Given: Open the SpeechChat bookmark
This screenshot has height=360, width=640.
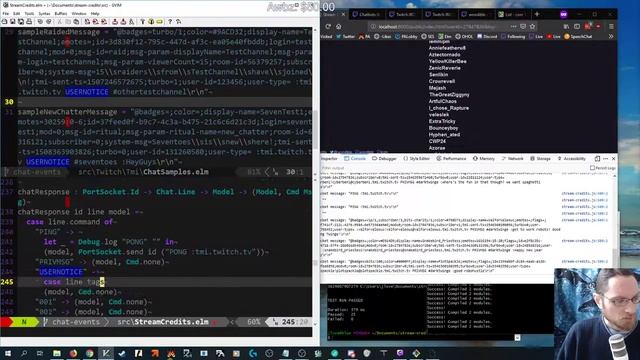Looking at the screenshot, I should click(578, 36).
